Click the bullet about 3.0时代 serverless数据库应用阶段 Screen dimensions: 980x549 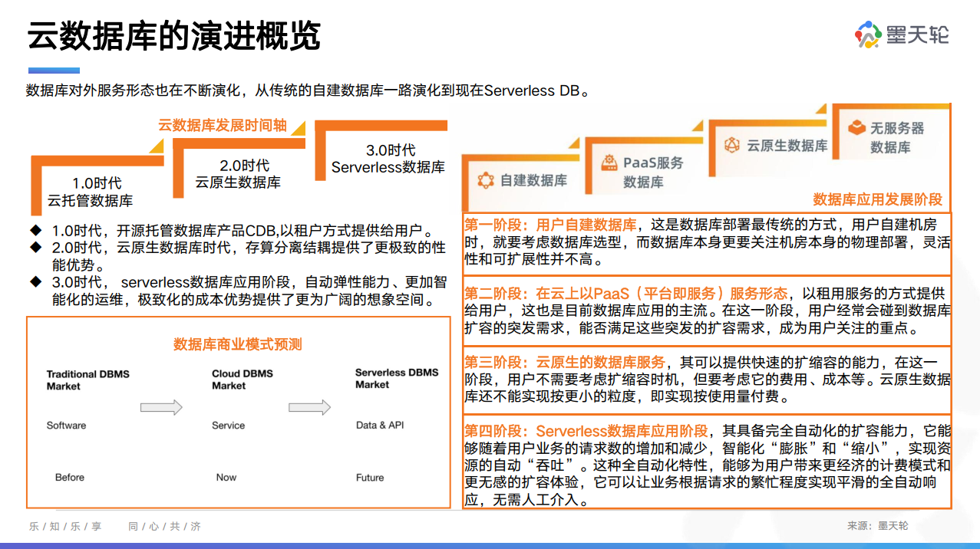(249, 291)
